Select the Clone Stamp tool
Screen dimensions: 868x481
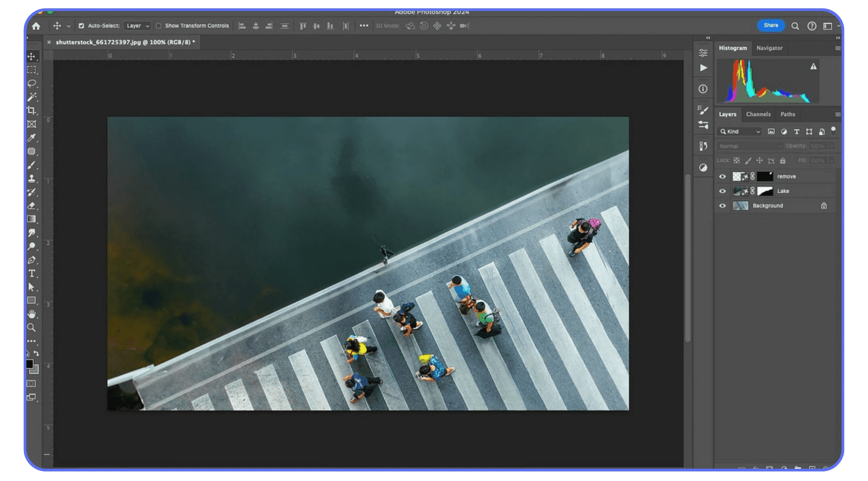click(32, 179)
